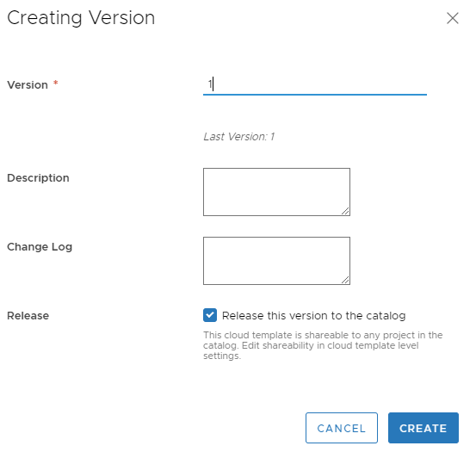This screenshot has width=476, height=452.
Task: Click the Release row label
Action: pos(28,316)
